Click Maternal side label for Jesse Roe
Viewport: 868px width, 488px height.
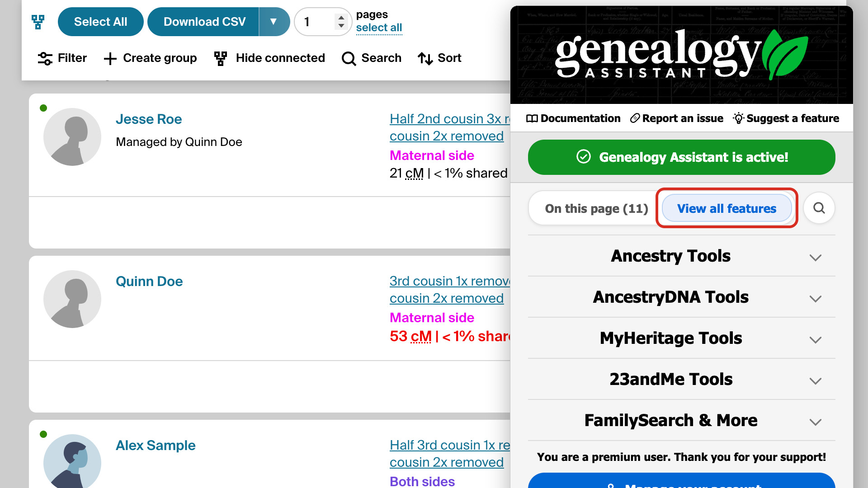[x=432, y=155]
